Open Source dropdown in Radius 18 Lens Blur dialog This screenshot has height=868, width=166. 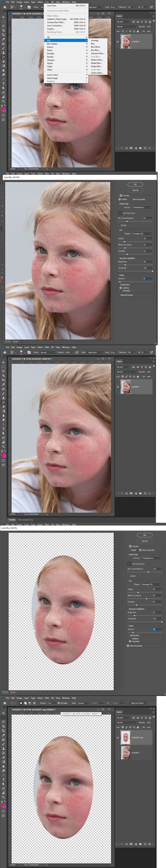click(142, 208)
